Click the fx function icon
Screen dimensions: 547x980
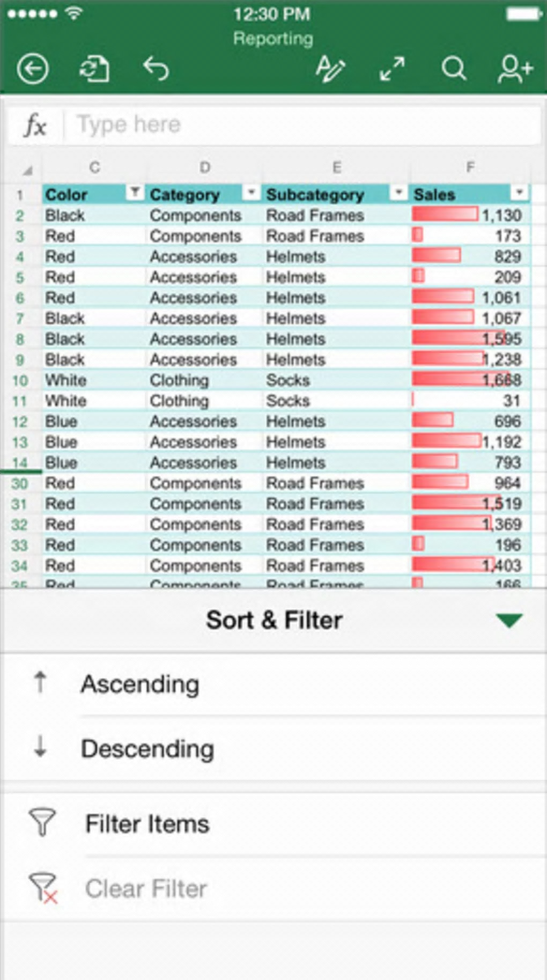point(35,126)
